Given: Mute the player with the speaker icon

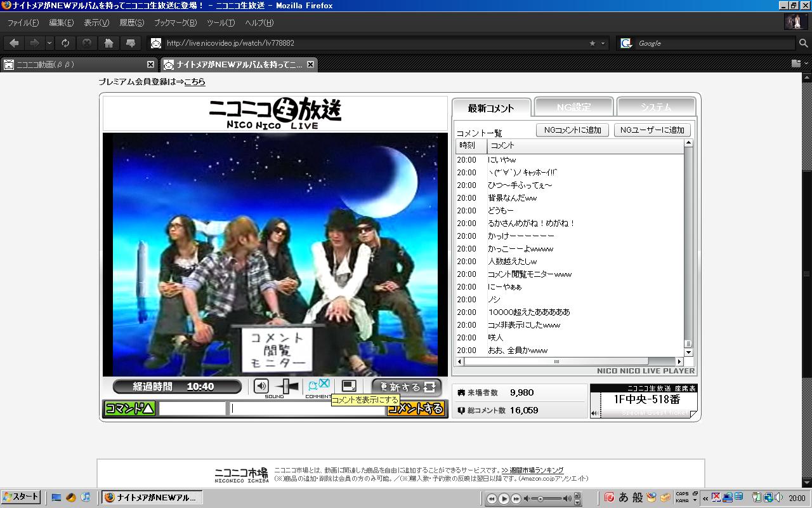Looking at the screenshot, I should click(x=261, y=386).
